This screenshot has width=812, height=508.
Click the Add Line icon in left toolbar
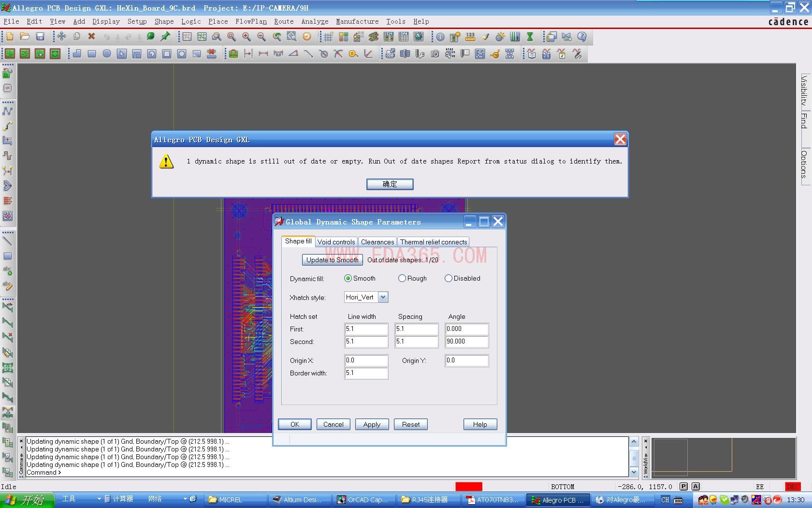[x=8, y=241]
